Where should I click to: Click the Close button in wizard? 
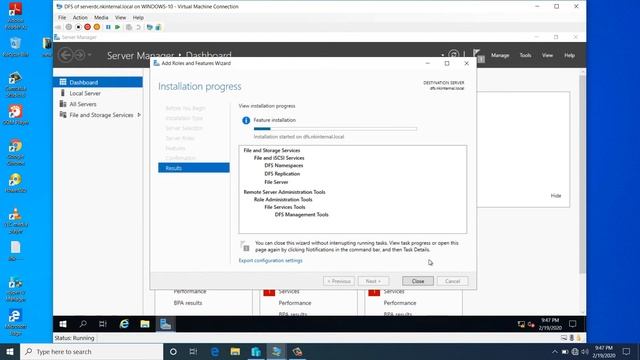click(x=418, y=281)
